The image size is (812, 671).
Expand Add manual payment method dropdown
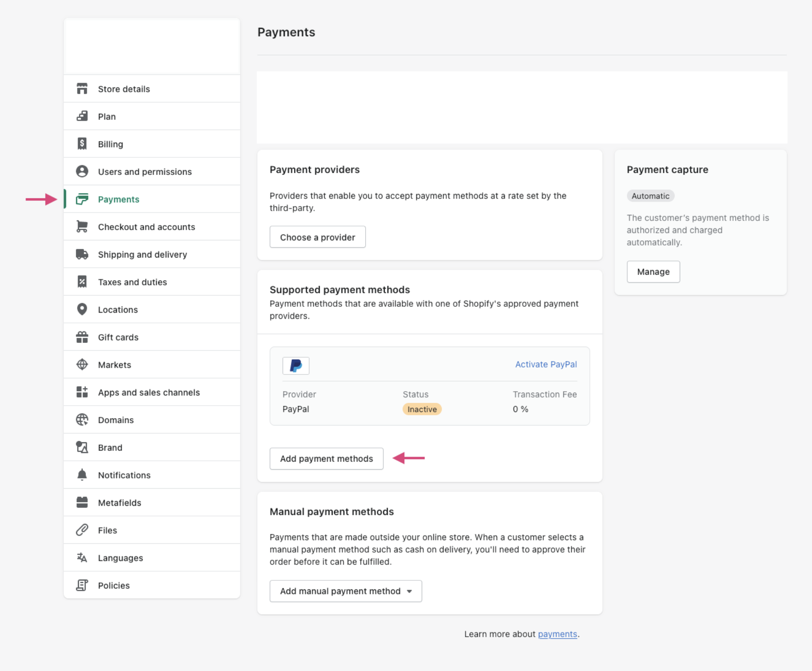coord(346,591)
